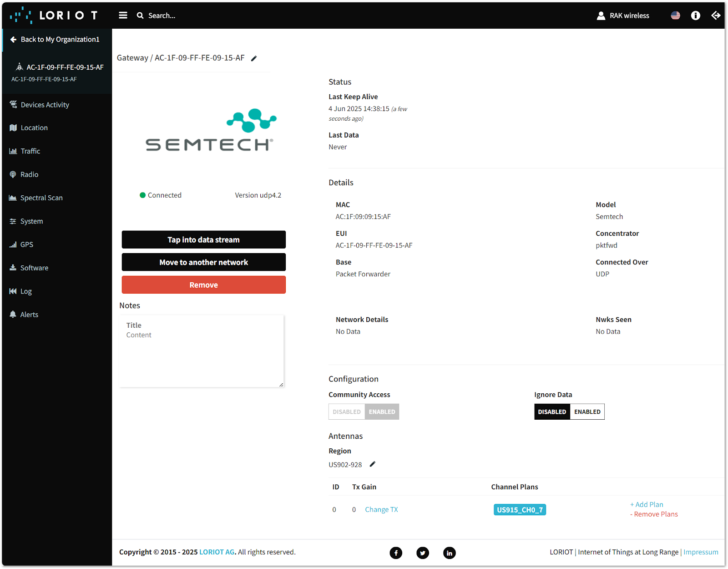The height and width of the screenshot is (569, 728).
Task: Click 'Never' under Last Data
Action: tap(338, 147)
